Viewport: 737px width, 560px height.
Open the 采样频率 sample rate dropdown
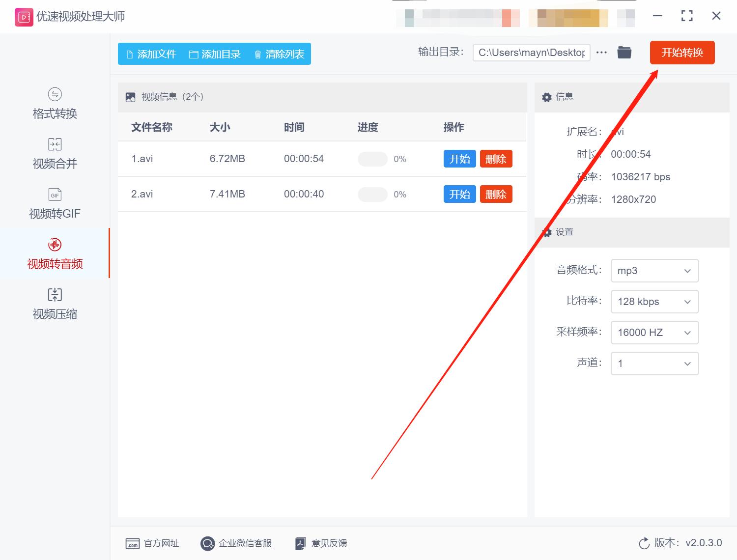654,333
